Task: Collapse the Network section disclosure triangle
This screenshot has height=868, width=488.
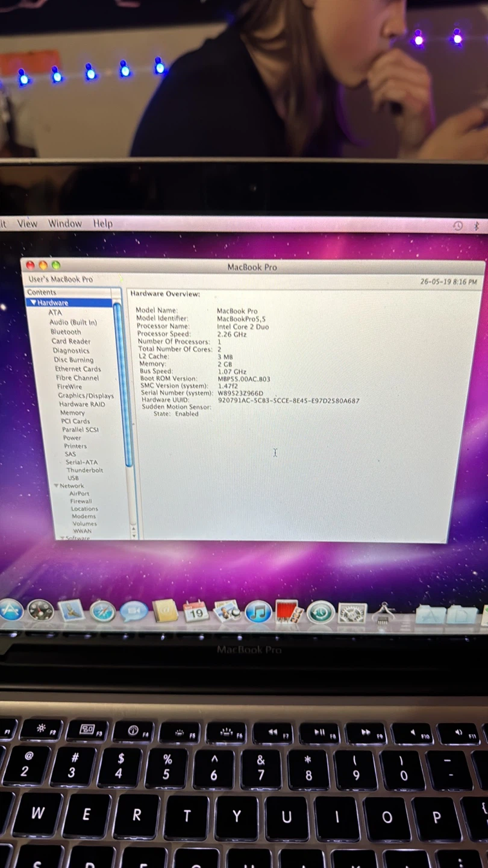Action: pyautogui.click(x=56, y=486)
